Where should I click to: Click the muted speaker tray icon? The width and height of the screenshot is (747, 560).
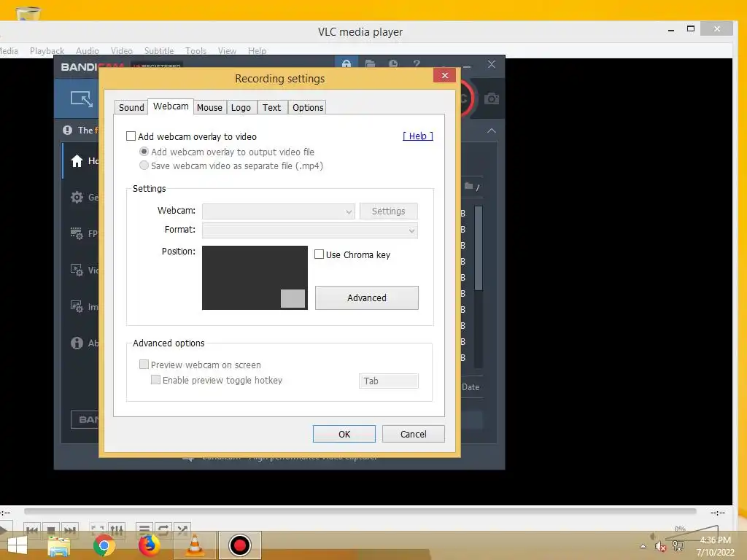pyautogui.click(x=659, y=546)
